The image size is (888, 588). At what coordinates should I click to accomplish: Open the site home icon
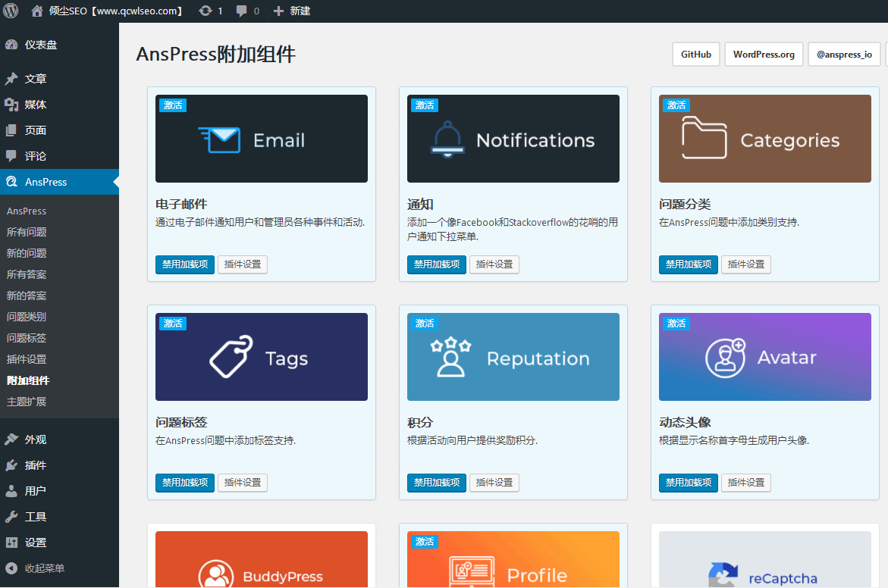[x=37, y=11]
